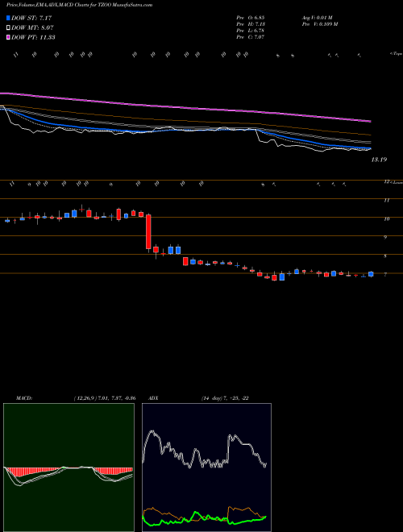Open the dark blue ADX indicator chart panel
The height and width of the screenshot is (532, 403).
pyautogui.click(x=206, y=468)
